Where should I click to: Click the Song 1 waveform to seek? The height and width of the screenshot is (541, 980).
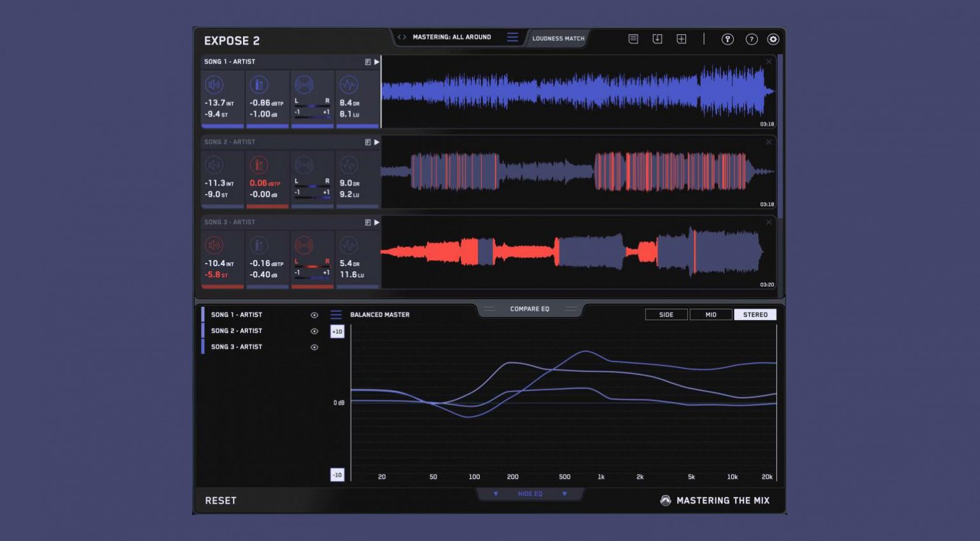click(x=578, y=91)
